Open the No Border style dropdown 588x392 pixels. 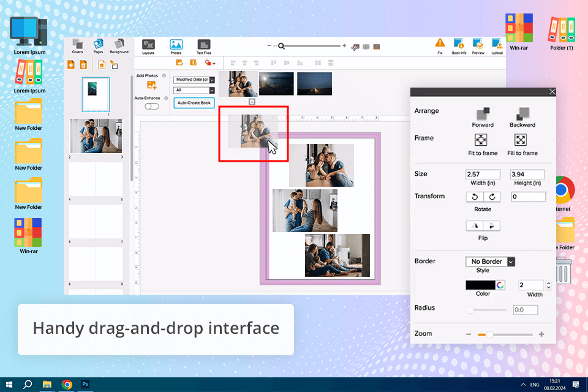[491, 262]
